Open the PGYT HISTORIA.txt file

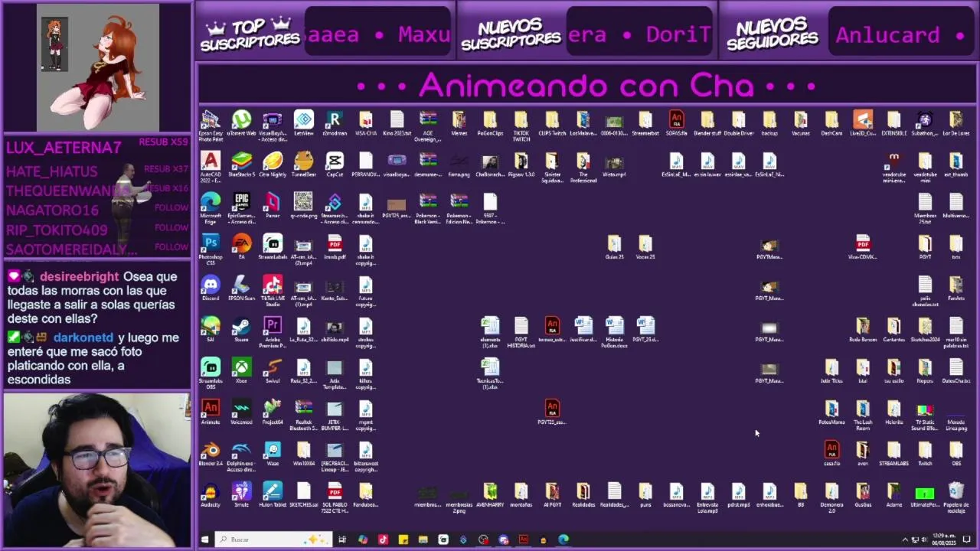[521, 333]
